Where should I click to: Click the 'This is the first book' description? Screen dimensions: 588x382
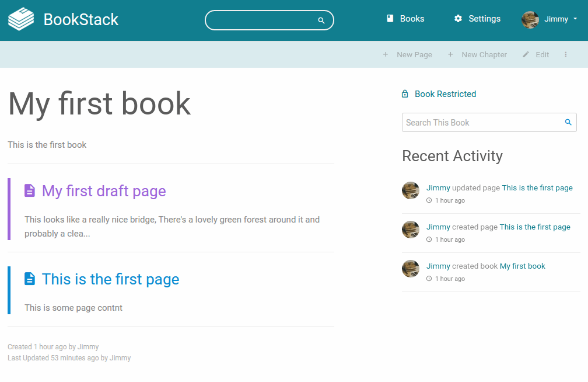point(47,145)
